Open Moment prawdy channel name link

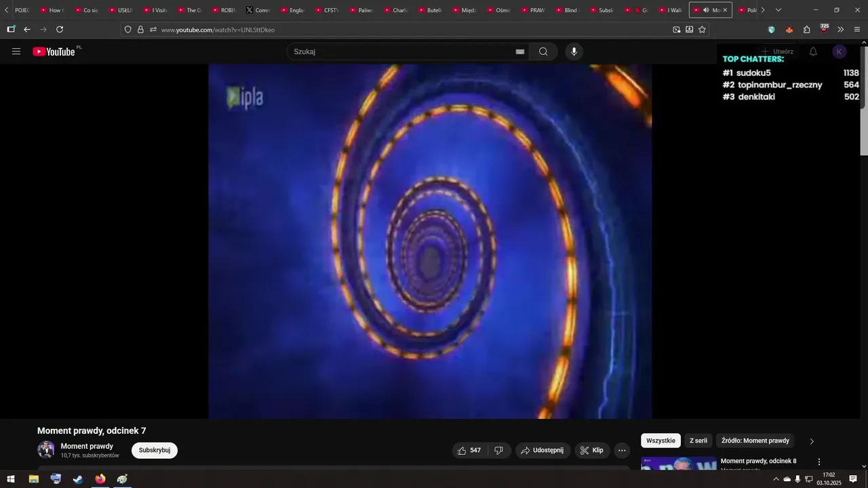pyautogui.click(x=87, y=446)
